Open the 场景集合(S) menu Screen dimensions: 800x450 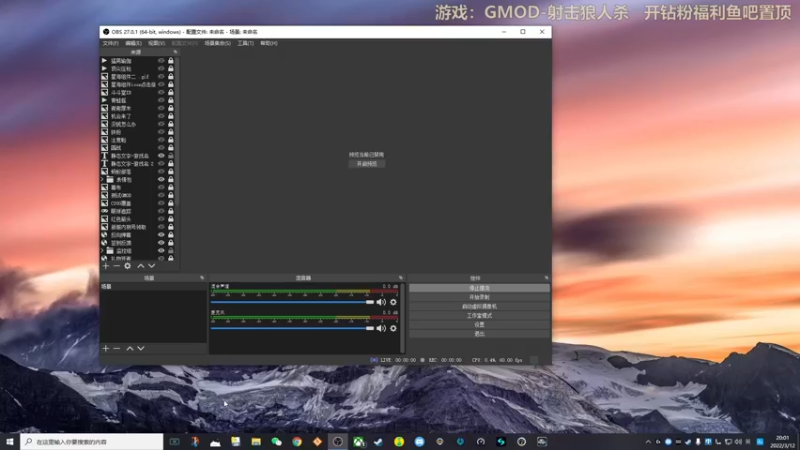coord(218,43)
